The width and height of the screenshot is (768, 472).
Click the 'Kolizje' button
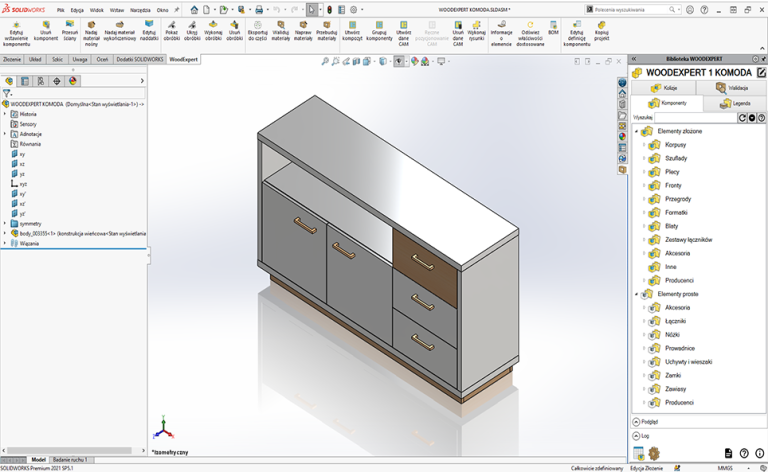point(664,88)
